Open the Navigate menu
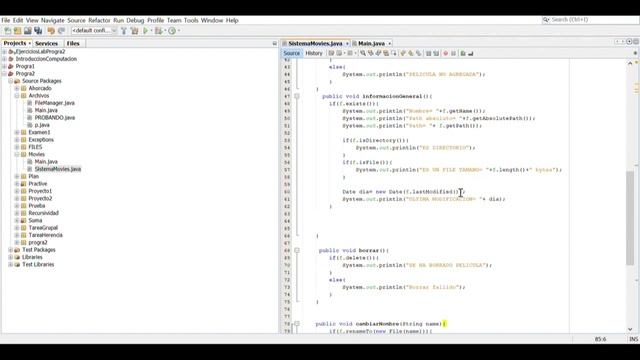 coord(53,20)
